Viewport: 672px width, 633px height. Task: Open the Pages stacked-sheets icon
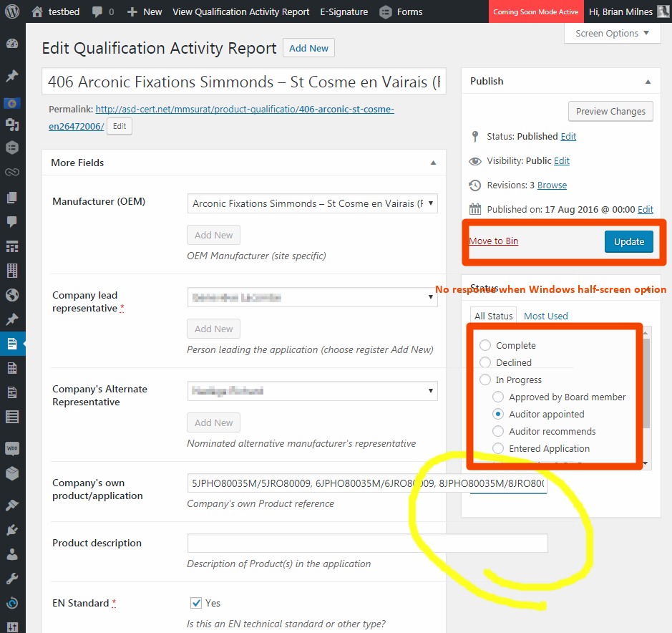12,198
